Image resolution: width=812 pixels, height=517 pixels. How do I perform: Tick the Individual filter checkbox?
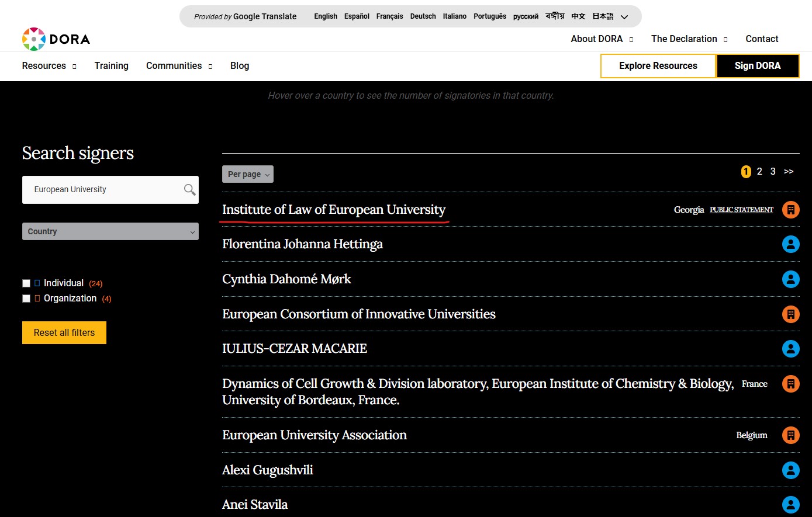[26, 283]
